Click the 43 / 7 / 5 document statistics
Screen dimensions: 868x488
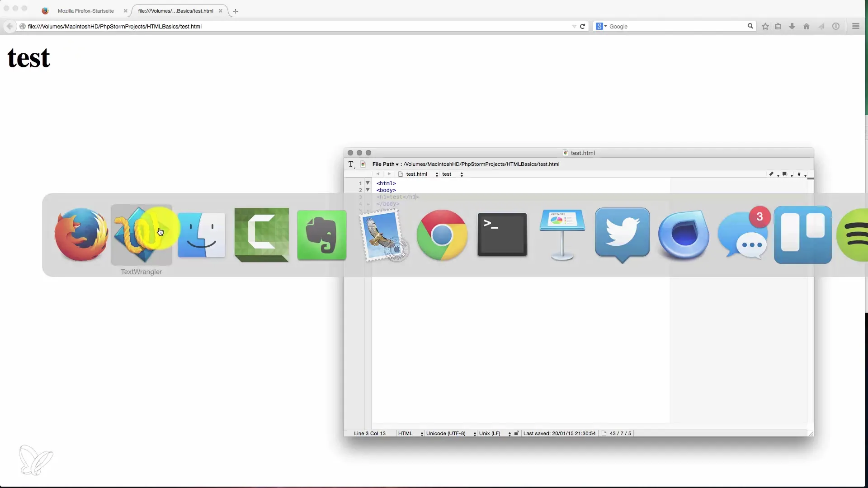point(620,433)
